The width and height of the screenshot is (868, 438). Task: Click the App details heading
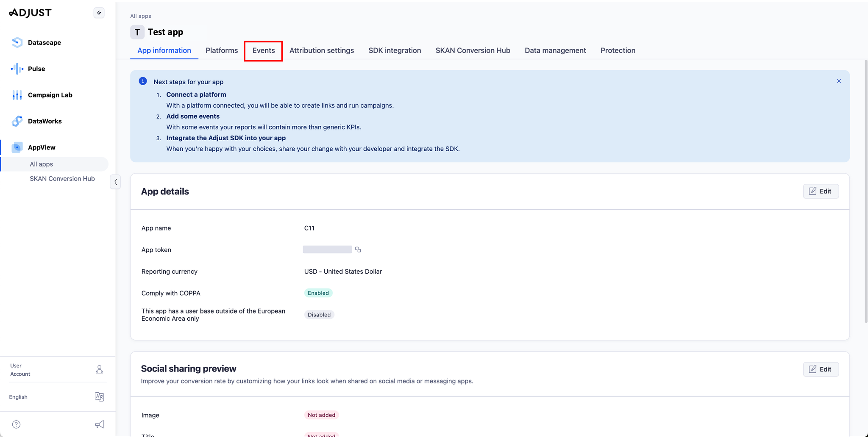[x=165, y=191]
